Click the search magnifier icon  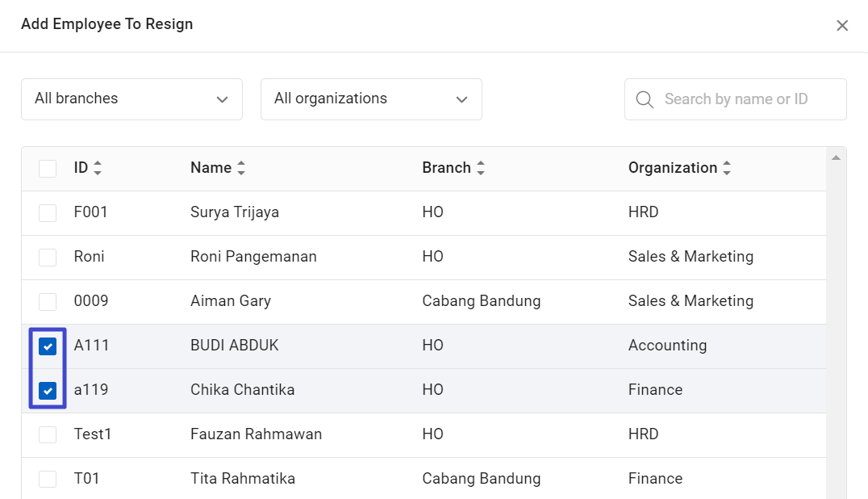(x=645, y=99)
